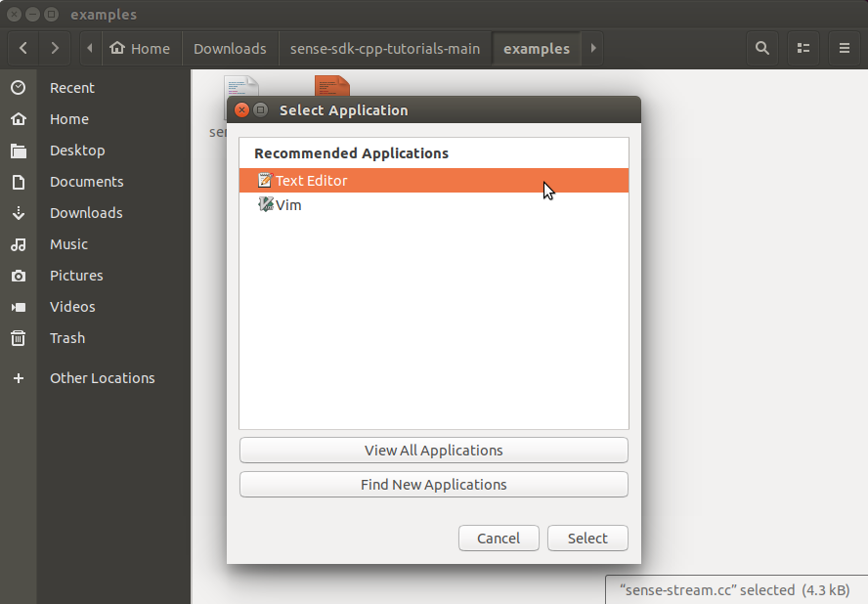Go forward with the right arrow button

pyautogui.click(x=55, y=48)
